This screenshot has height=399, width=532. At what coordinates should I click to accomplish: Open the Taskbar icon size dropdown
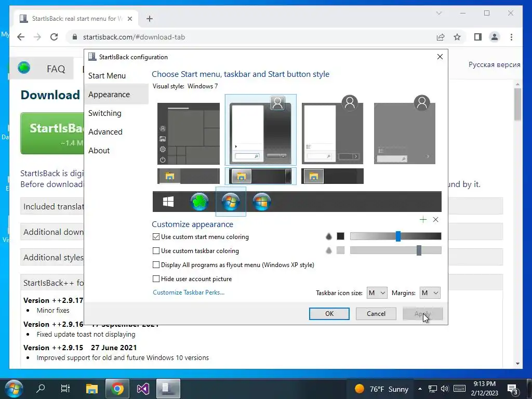click(377, 293)
